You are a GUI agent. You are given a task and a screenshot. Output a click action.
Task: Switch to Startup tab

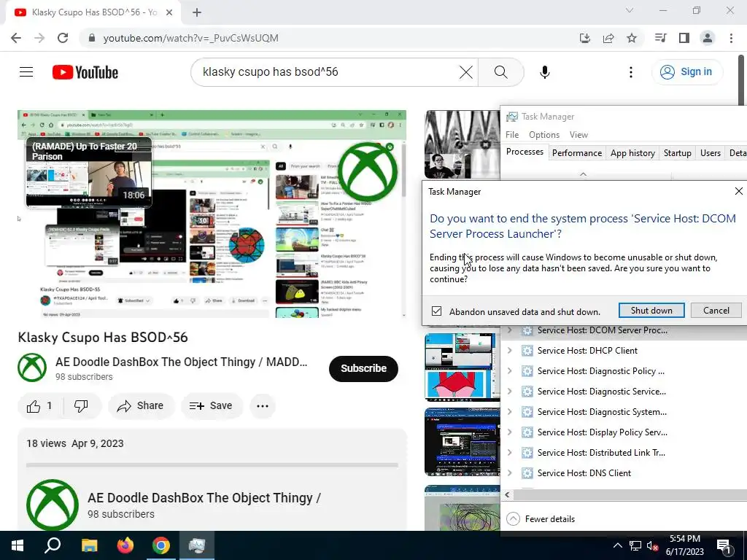678,153
